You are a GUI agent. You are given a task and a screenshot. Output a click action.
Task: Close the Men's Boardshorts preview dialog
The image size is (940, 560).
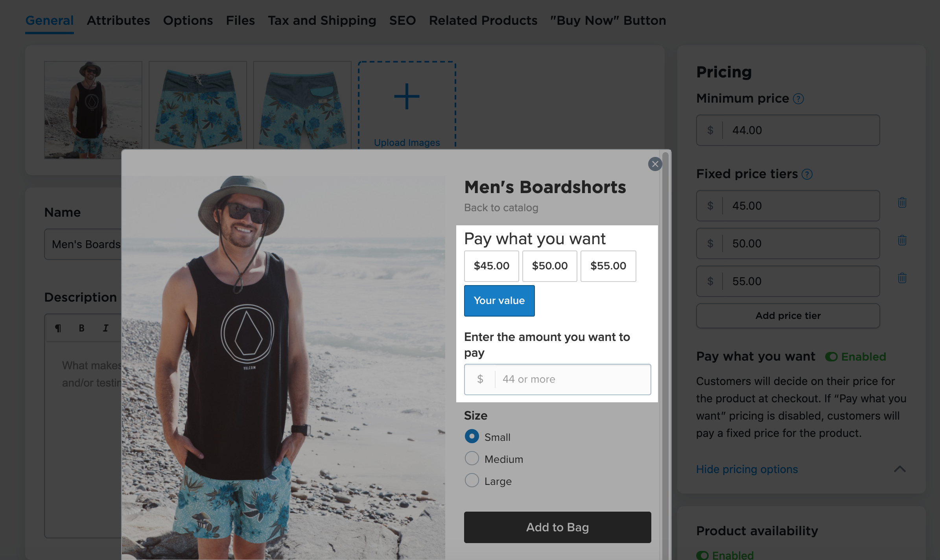[x=655, y=164]
